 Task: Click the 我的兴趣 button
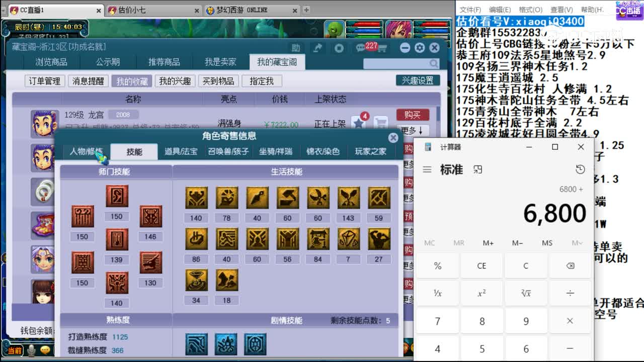click(175, 81)
